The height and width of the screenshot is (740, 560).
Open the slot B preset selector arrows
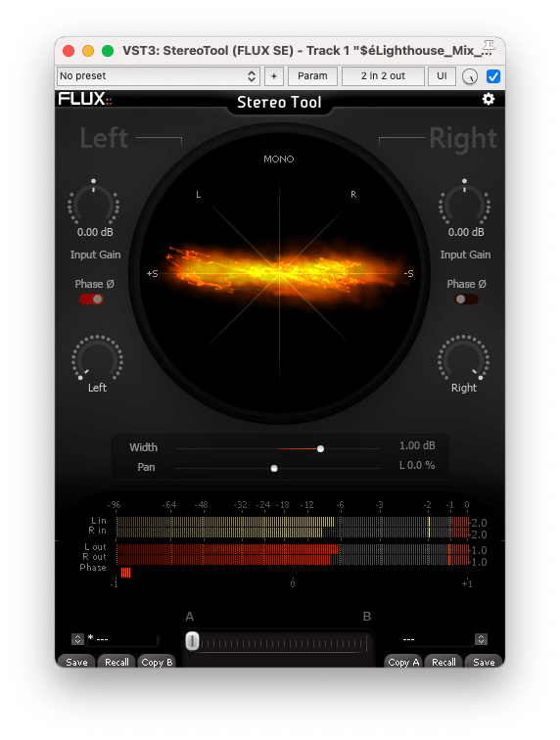click(x=481, y=639)
